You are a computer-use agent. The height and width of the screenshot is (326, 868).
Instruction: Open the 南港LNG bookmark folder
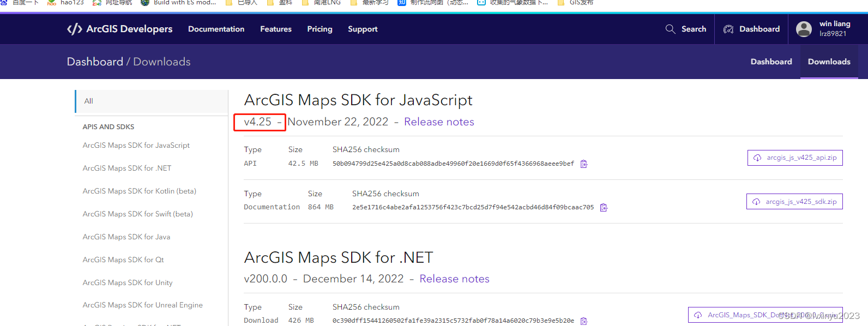pyautogui.click(x=320, y=3)
